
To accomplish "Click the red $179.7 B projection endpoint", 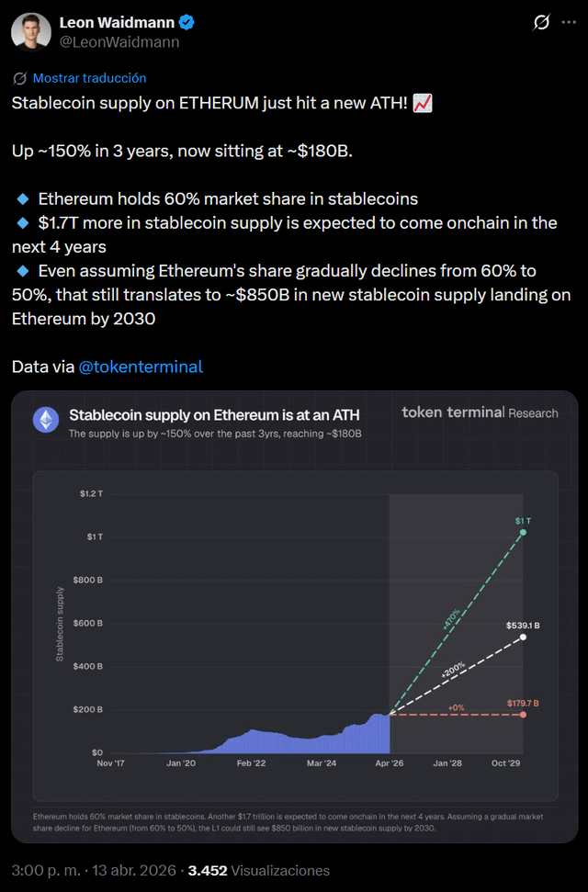I will pos(524,714).
